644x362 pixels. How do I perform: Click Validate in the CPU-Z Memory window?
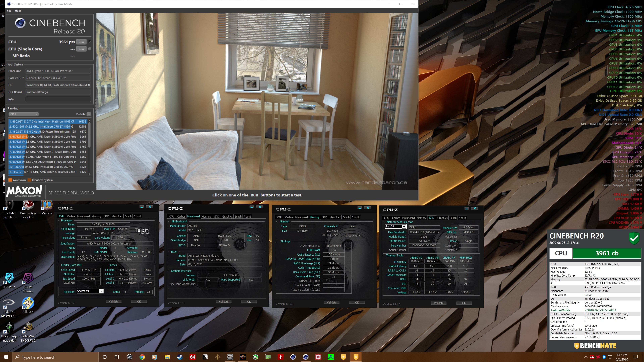point(332,303)
